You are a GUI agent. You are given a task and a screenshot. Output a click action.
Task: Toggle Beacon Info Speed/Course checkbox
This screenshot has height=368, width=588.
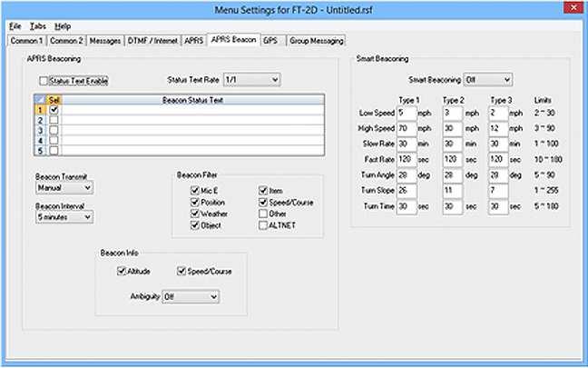point(181,271)
